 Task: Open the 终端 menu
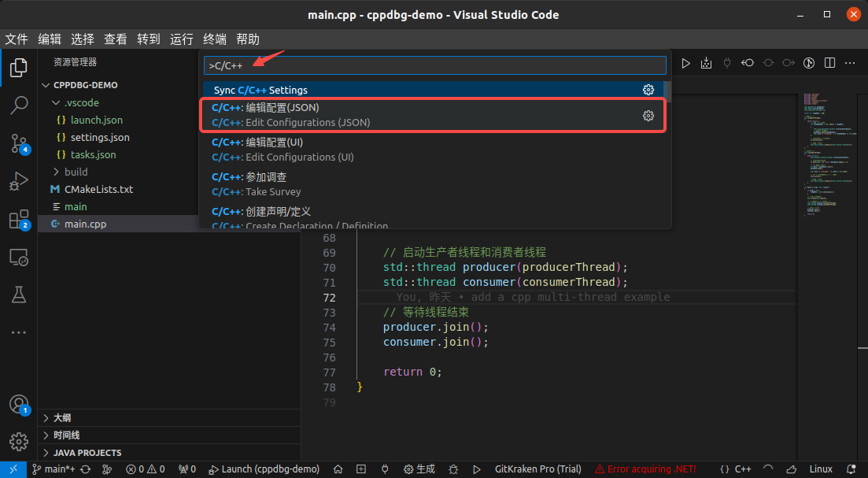[213, 39]
